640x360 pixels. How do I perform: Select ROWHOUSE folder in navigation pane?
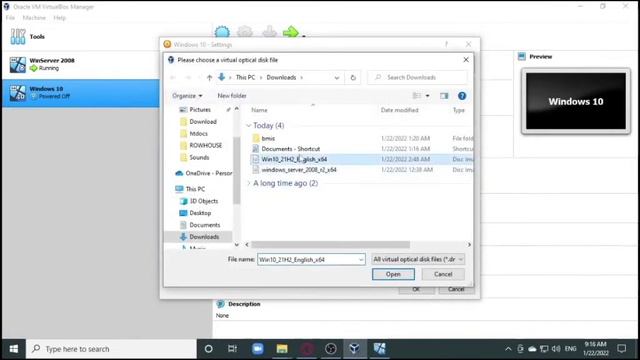205,145
